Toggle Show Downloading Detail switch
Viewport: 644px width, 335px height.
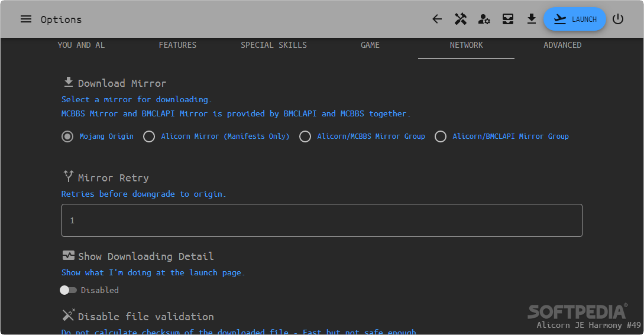(x=68, y=290)
